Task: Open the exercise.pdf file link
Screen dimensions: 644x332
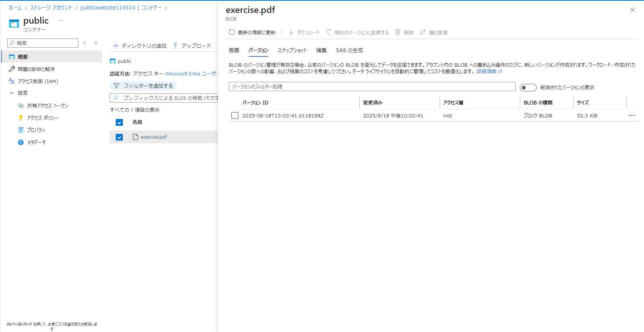Action: click(x=154, y=137)
